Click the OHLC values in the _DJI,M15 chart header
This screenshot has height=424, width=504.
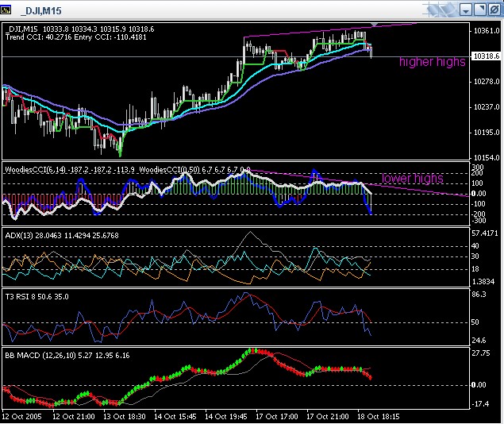[98, 29]
